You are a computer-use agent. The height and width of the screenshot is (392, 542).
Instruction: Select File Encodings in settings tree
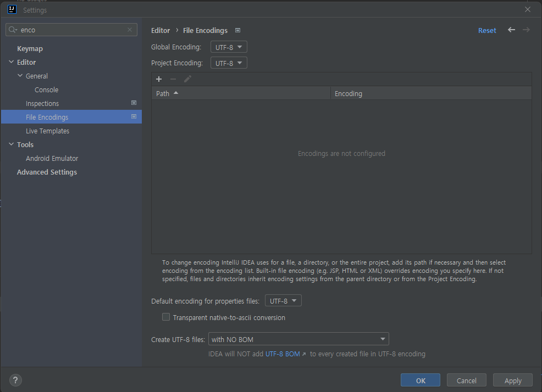71,117
